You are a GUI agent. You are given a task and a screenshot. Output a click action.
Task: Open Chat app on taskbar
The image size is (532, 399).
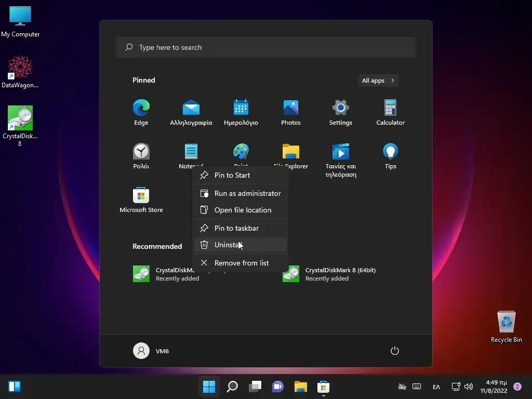click(x=277, y=387)
